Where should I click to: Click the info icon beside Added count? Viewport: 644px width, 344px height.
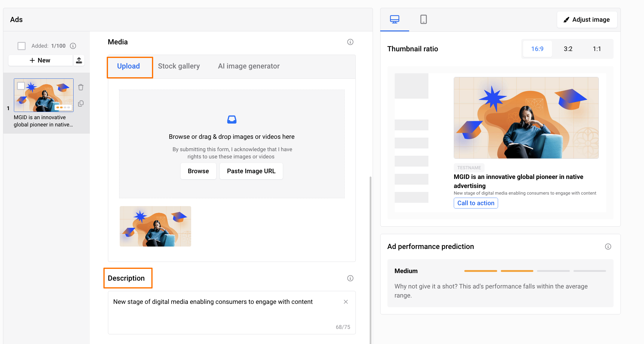click(x=73, y=46)
